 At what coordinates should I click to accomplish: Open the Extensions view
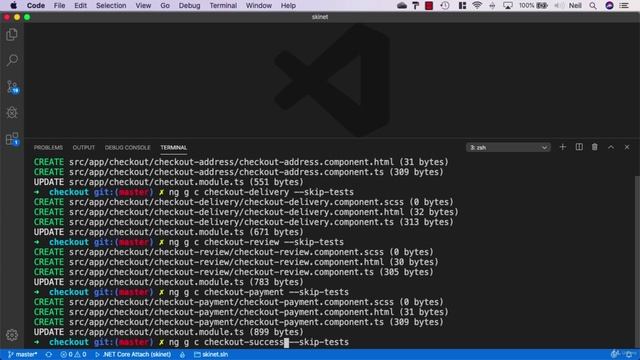[12, 139]
